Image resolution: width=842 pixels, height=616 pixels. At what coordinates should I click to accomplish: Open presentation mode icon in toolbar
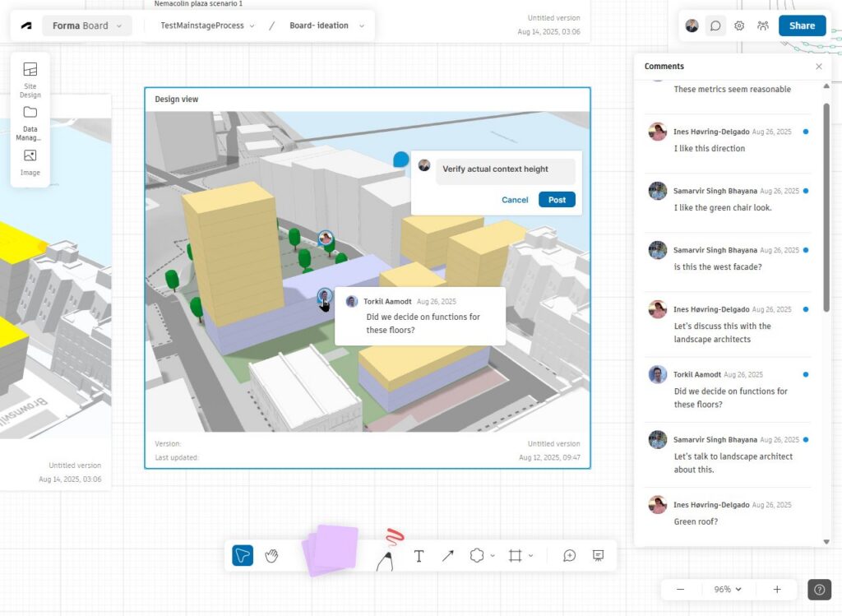point(598,556)
